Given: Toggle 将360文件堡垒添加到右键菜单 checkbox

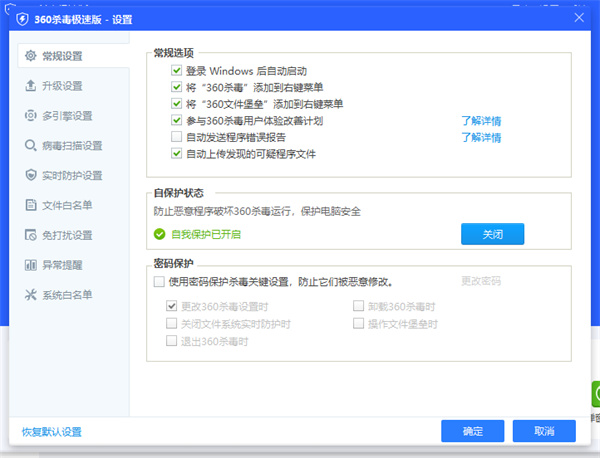Looking at the screenshot, I should pos(176,103).
